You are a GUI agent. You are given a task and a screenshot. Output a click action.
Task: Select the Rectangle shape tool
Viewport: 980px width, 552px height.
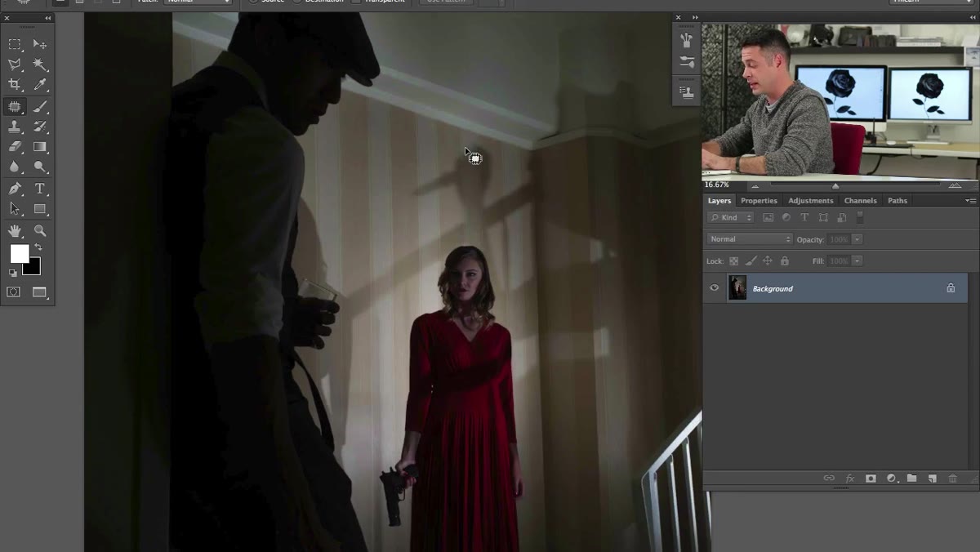40,209
